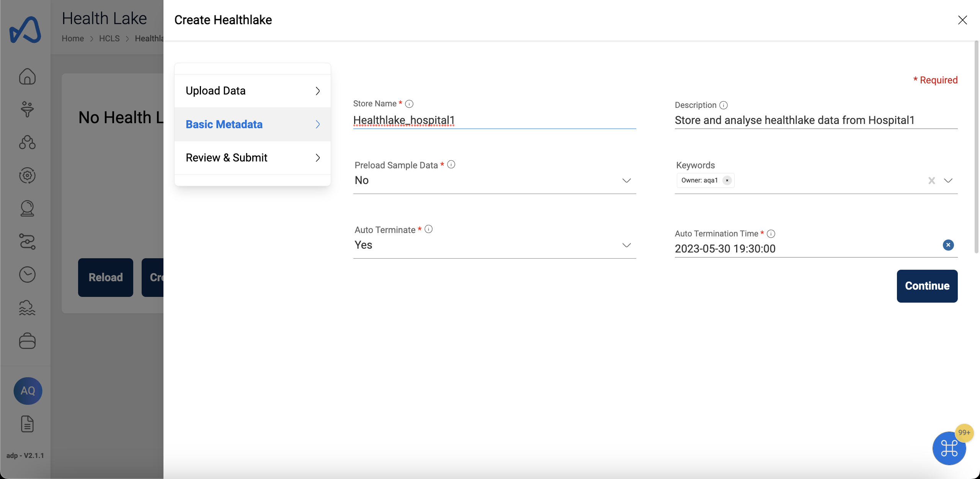Open the cloud lake sidebar icon
This screenshot has width=980, height=479.
tap(27, 308)
